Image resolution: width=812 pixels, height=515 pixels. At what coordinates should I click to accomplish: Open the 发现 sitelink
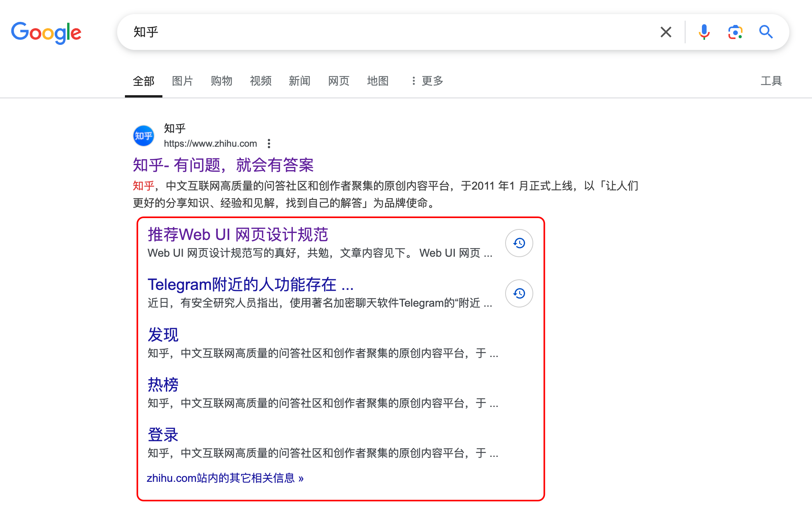click(163, 335)
